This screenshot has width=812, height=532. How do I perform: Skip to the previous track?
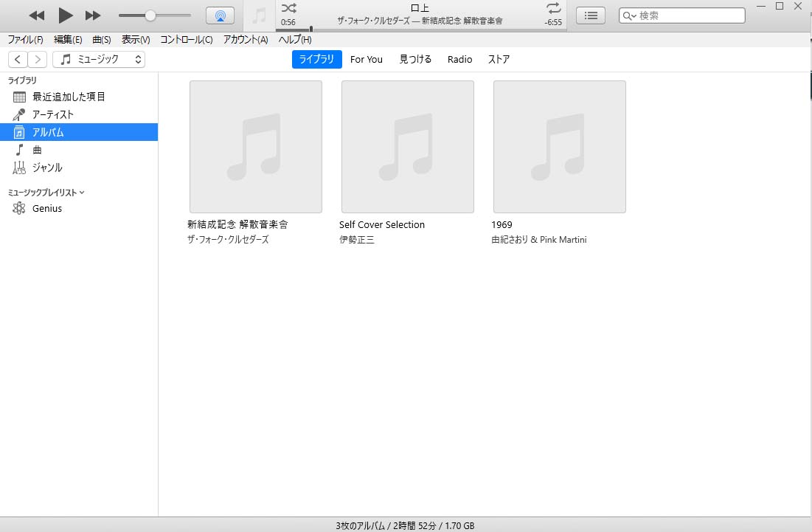pos(36,15)
